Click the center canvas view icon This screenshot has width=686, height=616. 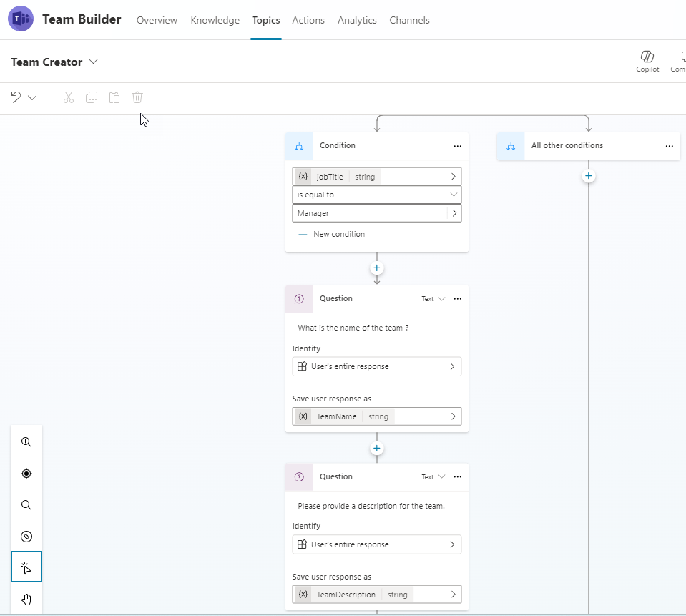[x=26, y=473]
